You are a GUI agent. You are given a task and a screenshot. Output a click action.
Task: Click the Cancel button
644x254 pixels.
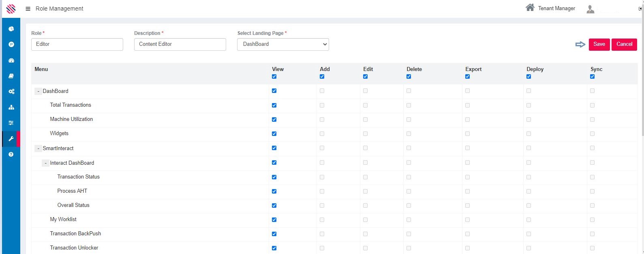pyautogui.click(x=624, y=44)
